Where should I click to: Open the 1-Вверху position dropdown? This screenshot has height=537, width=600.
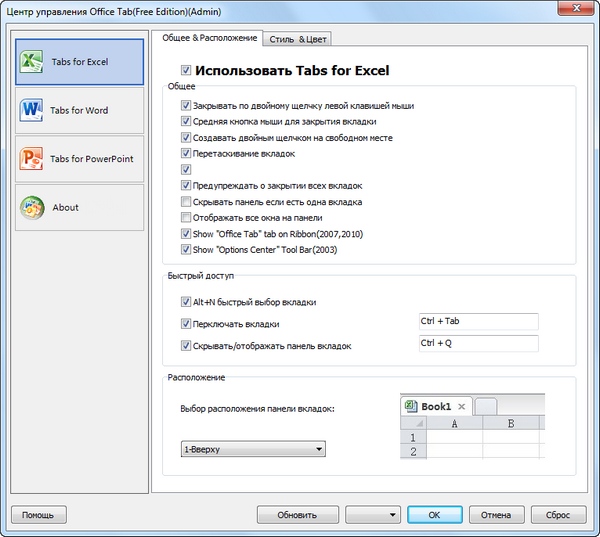pyautogui.click(x=252, y=450)
